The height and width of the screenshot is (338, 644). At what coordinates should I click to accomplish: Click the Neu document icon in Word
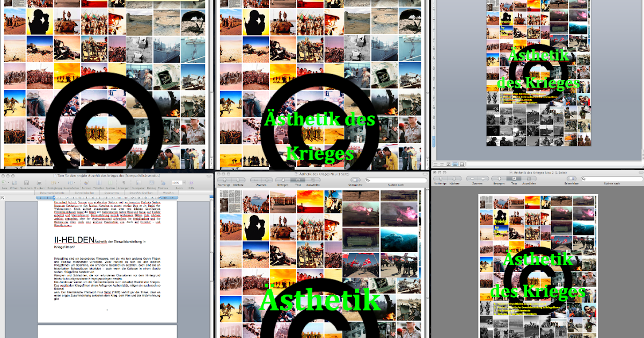tap(4, 183)
